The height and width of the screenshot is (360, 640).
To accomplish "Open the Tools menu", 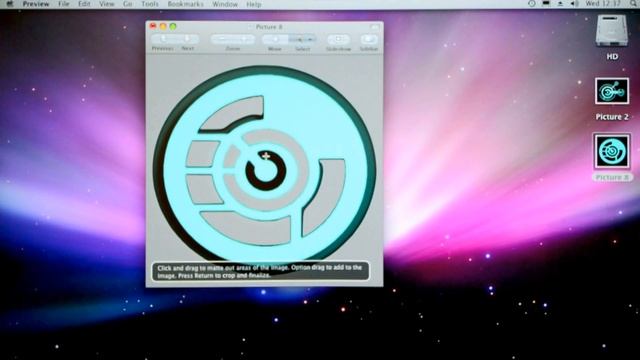I will (150, 4).
